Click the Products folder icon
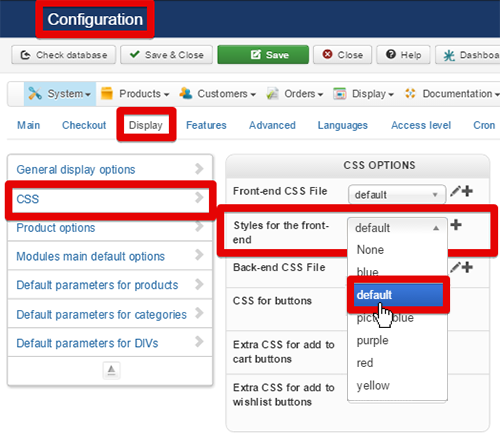The image size is (500, 438). click(107, 93)
